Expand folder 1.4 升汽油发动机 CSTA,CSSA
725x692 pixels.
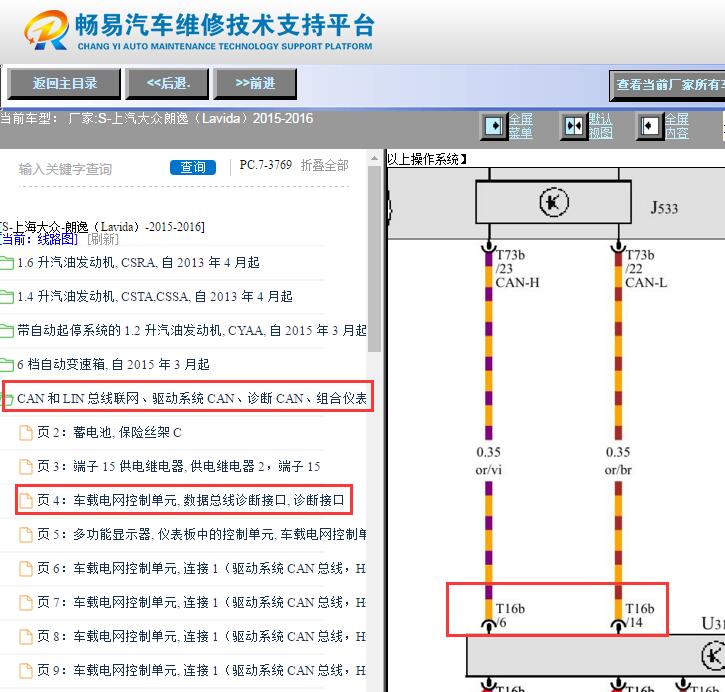(154, 296)
